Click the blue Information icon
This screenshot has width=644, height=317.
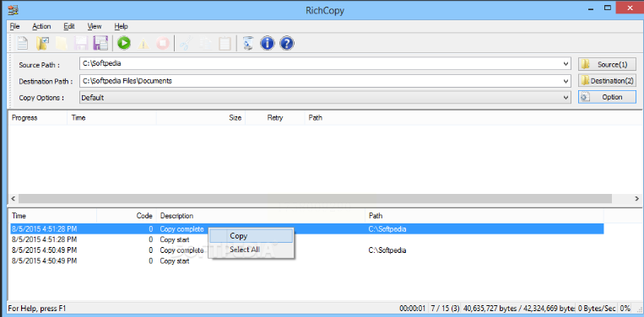[x=268, y=44]
